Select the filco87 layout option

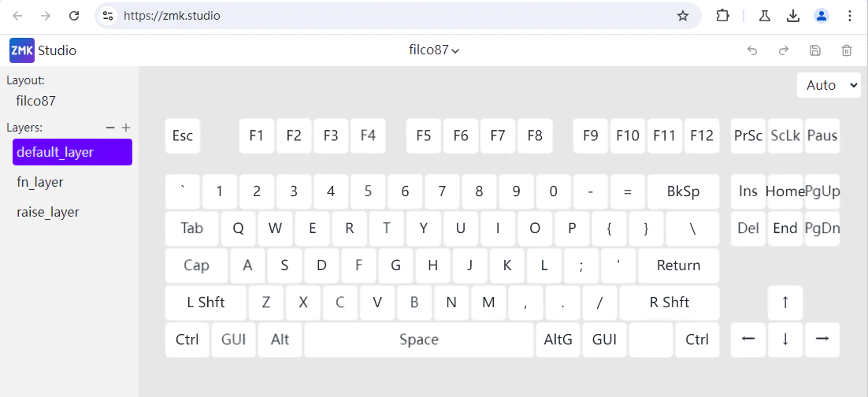click(36, 101)
